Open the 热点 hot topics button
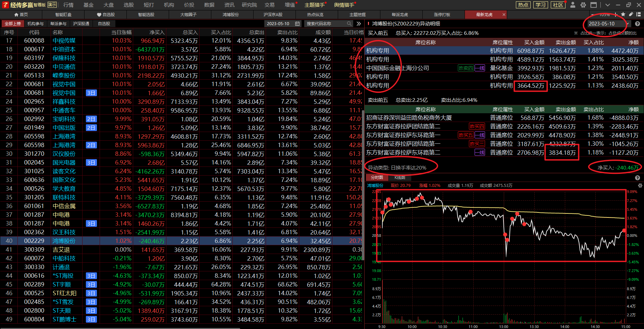644x329 pixels. [x=523, y=5]
